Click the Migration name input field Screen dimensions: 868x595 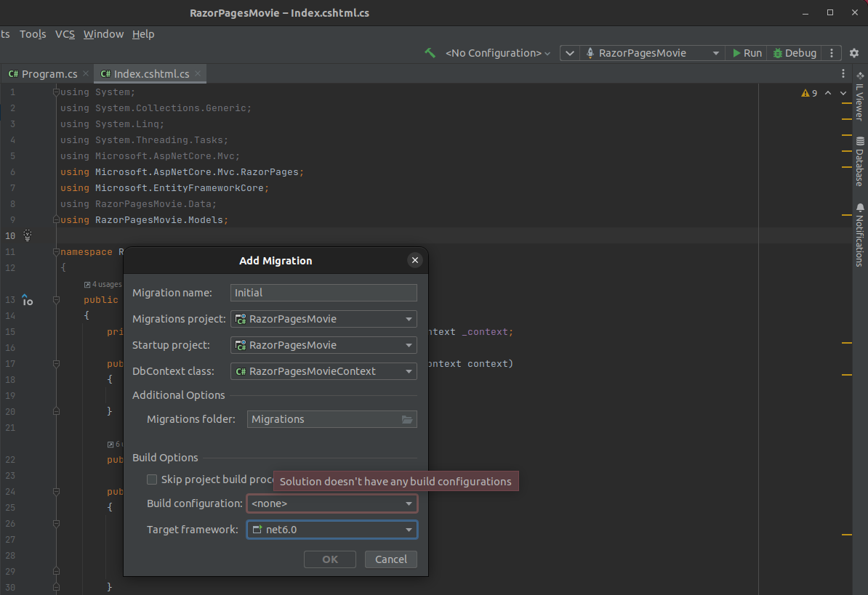tap(324, 292)
